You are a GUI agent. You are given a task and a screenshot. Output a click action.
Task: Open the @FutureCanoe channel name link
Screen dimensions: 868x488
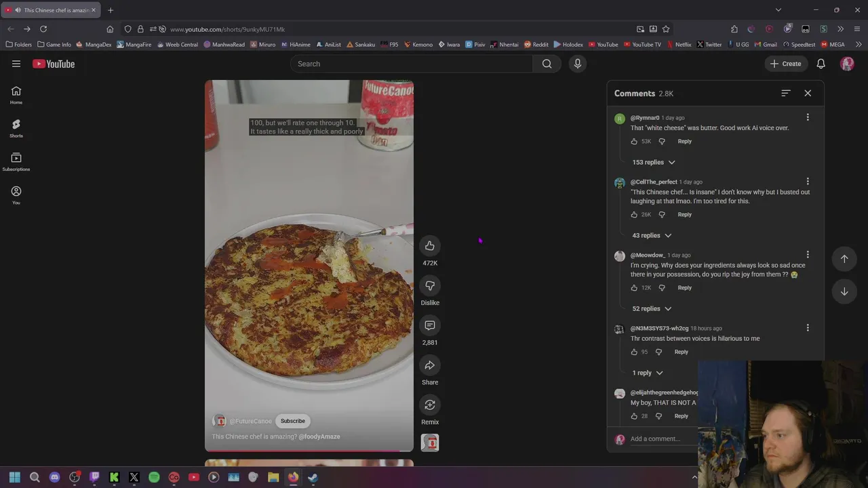251,421
